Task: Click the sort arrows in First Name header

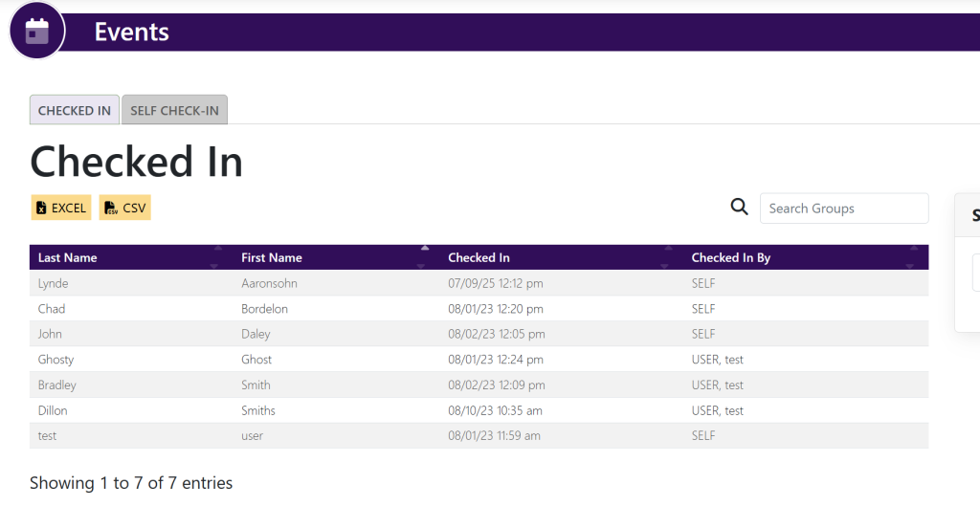Action: coord(424,257)
